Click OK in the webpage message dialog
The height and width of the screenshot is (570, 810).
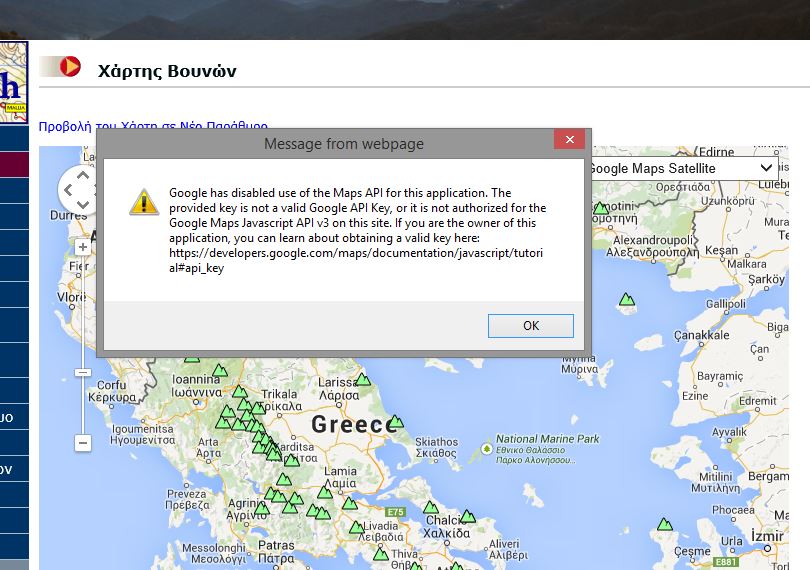pyautogui.click(x=530, y=326)
